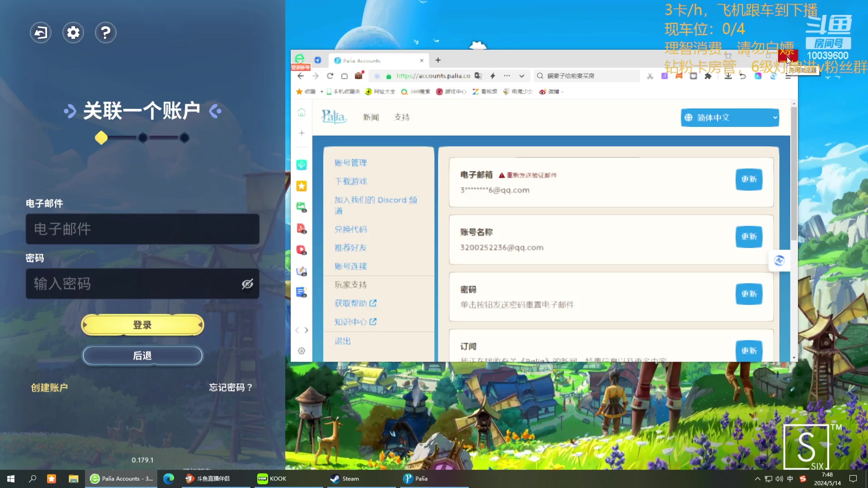Click 退出 to log out
868x488 pixels.
pyautogui.click(x=342, y=341)
